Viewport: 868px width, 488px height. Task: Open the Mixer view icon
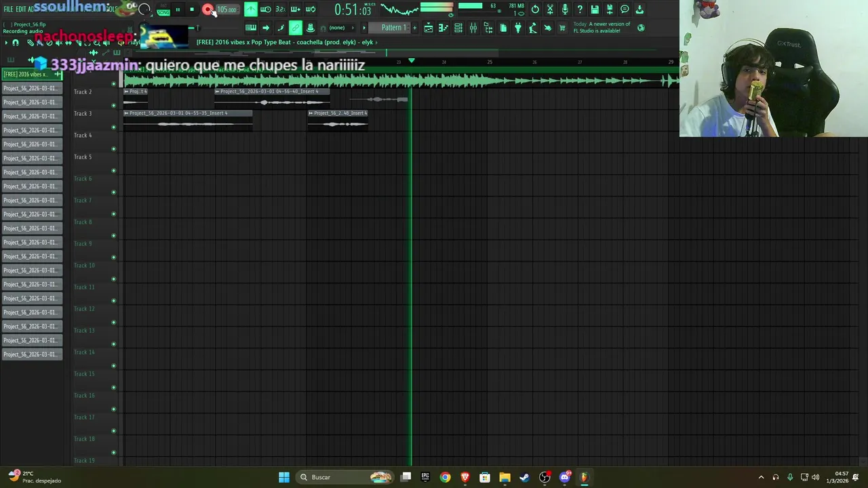tap(473, 28)
